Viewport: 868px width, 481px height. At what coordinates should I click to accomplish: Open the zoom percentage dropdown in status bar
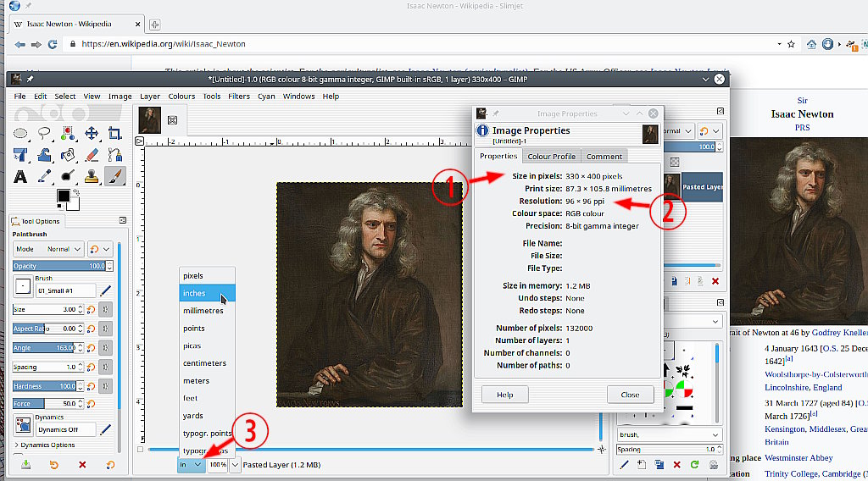235,465
